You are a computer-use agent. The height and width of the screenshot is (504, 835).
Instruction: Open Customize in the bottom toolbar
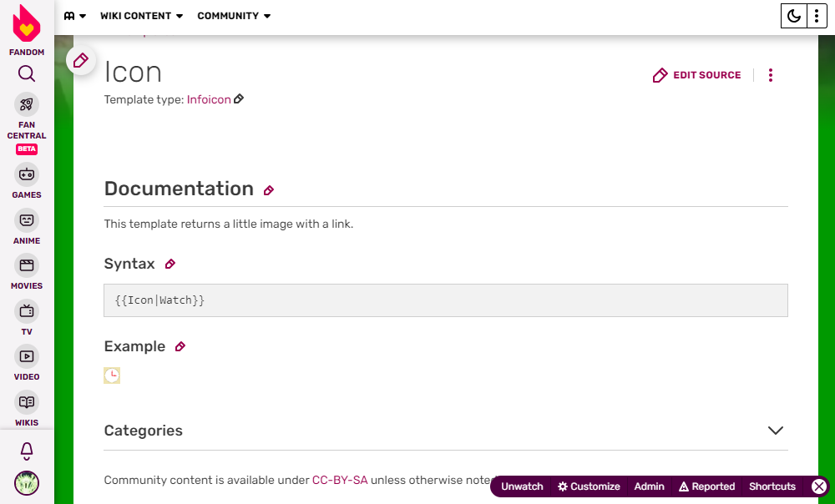click(x=590, y=486)
